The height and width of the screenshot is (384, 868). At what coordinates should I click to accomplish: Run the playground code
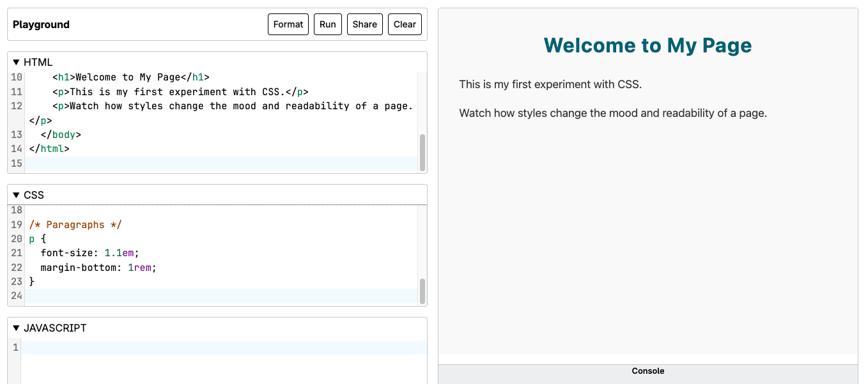(328, 24)
